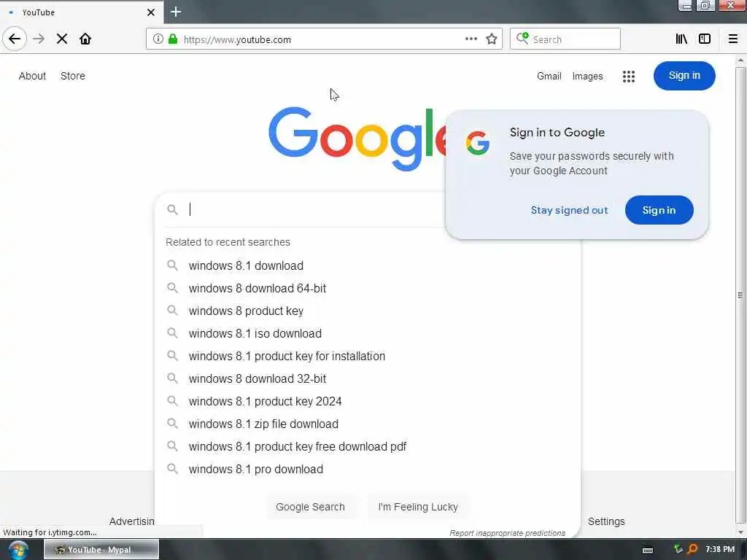Click I'm Feeling Lucky button
The width and height of the screenshot is (747, 560).
[x=418, y=507]
